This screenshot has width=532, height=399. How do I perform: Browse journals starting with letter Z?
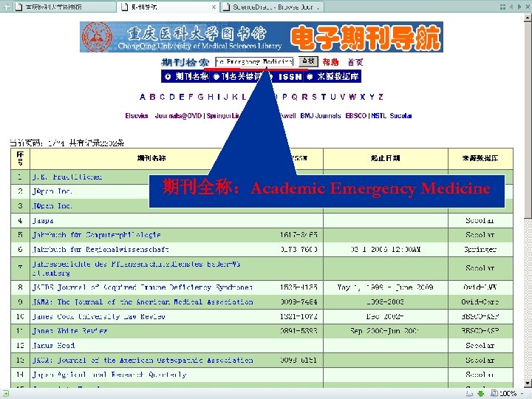(381, 97)
